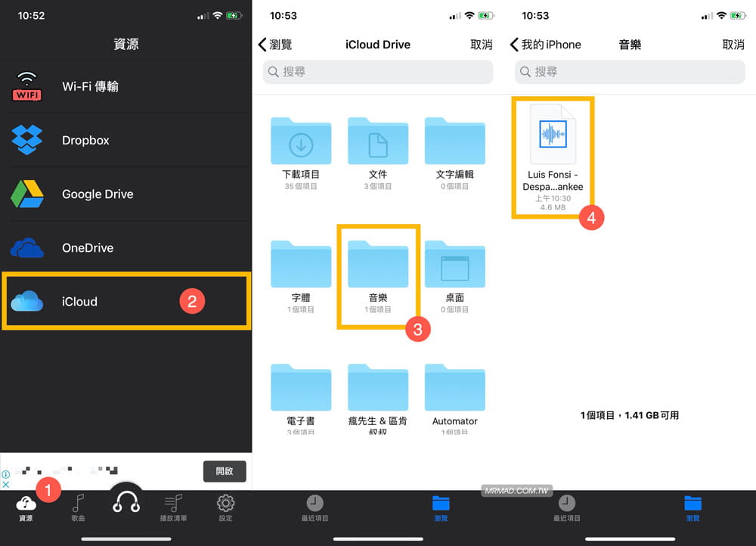Switch to the 資源 tab
The height and width of the screenshot is (546, 756).
26,509
